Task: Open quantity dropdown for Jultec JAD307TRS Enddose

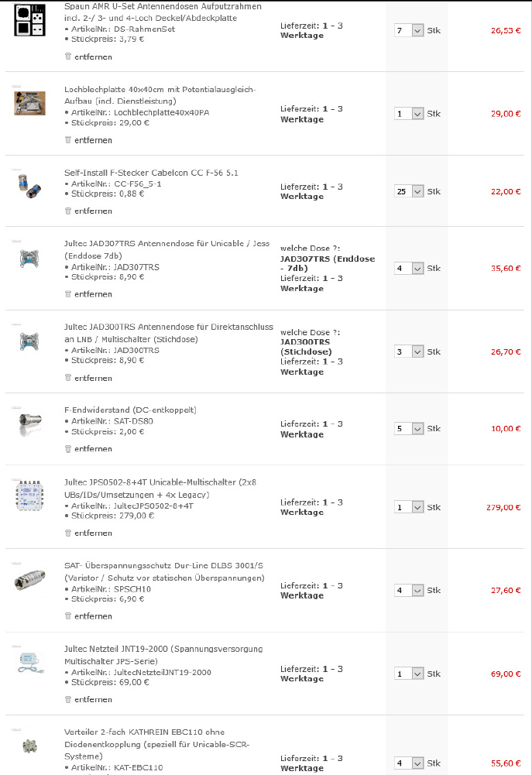Action: pos(409,269)
